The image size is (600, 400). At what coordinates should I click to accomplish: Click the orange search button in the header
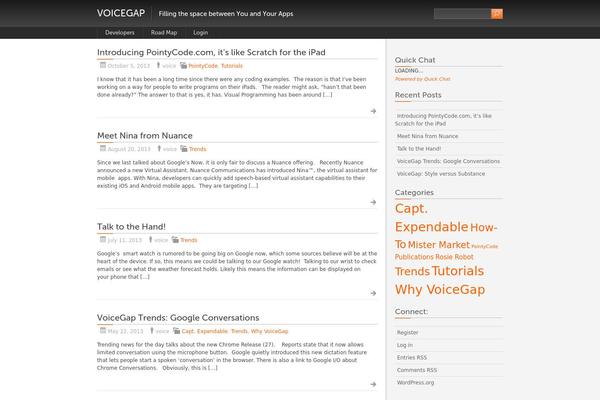click(x=497, y=14)
